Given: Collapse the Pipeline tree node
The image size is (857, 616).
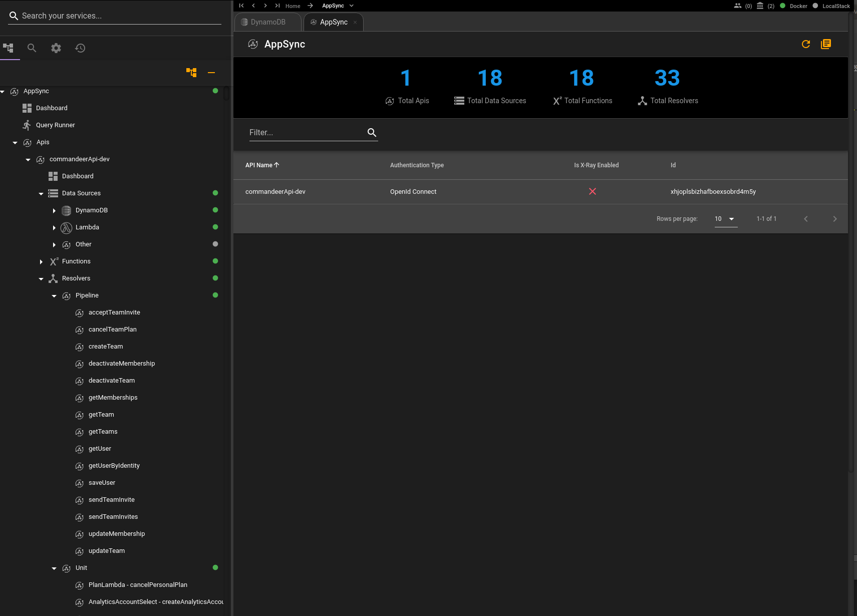Looking at the screenshot, I should tap(54, 296).
